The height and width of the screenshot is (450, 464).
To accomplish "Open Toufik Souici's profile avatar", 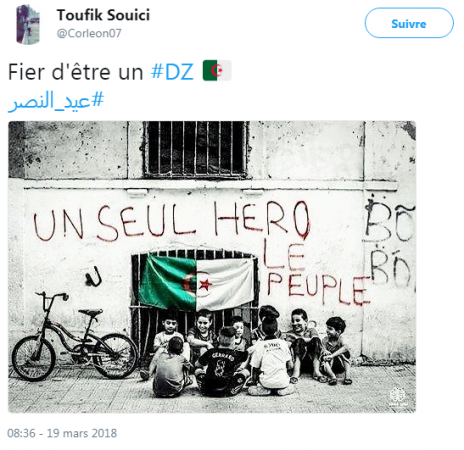I will (x=28, y=24).
